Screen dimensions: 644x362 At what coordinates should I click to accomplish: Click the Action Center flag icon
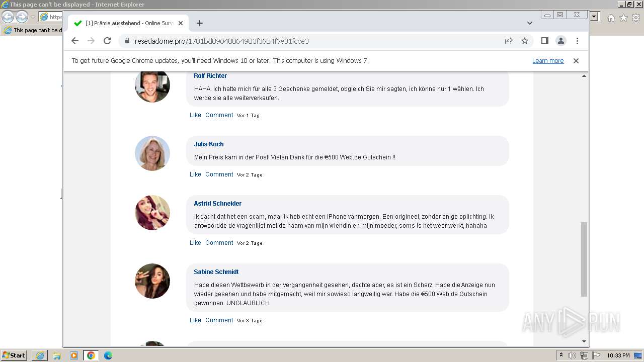596,355
